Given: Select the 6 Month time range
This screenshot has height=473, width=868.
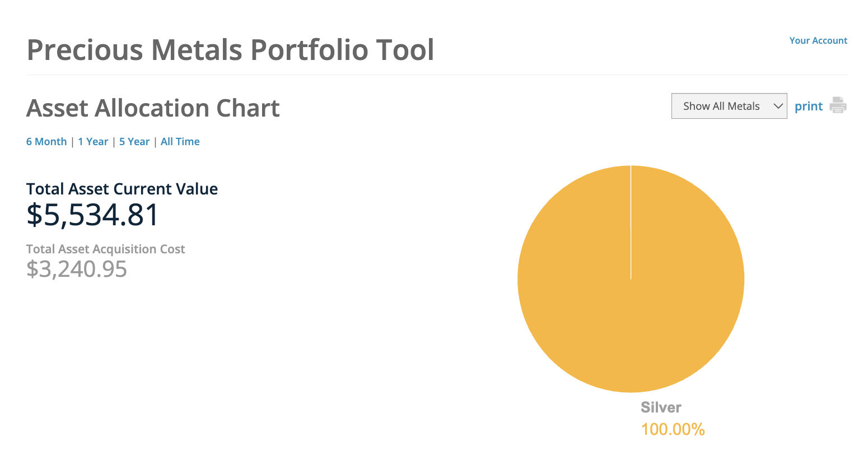Looking at the screenshot, I should tap(46, 142).
